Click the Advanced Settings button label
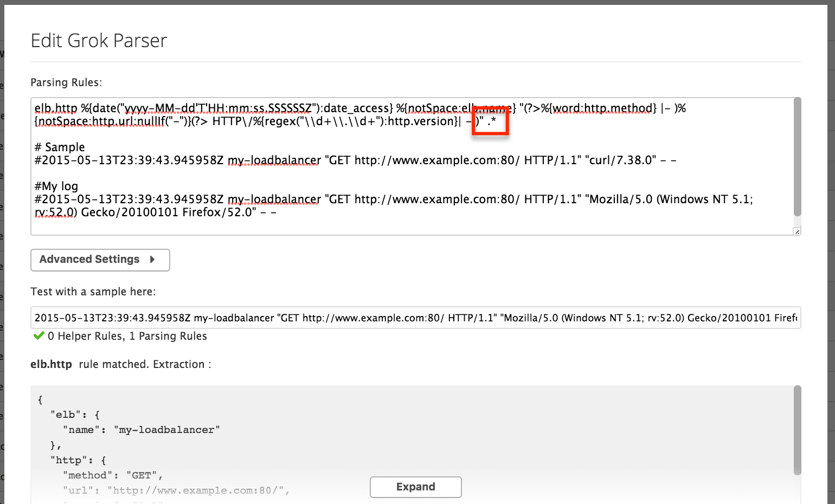Image resolution: width=835 pixels, height=504 pixels. pyautogui.click(x=89, y=260)
